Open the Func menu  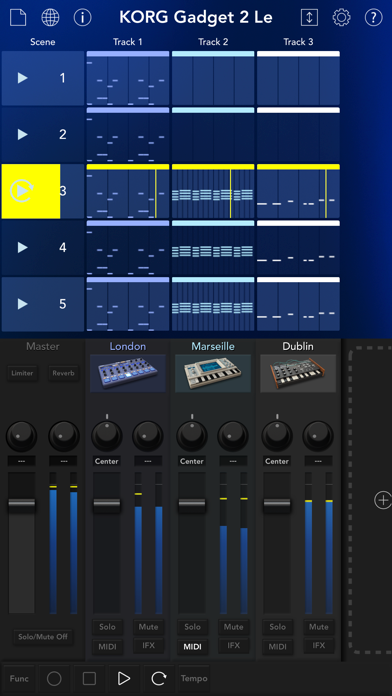tap(19, 678)
